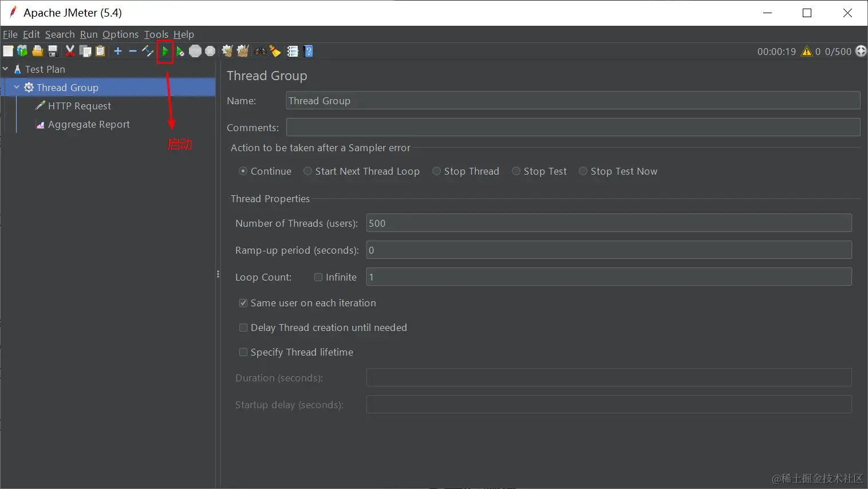868x489 pixels.
Task: Click the Copy icon in toolbar
Action: [85, 52]
